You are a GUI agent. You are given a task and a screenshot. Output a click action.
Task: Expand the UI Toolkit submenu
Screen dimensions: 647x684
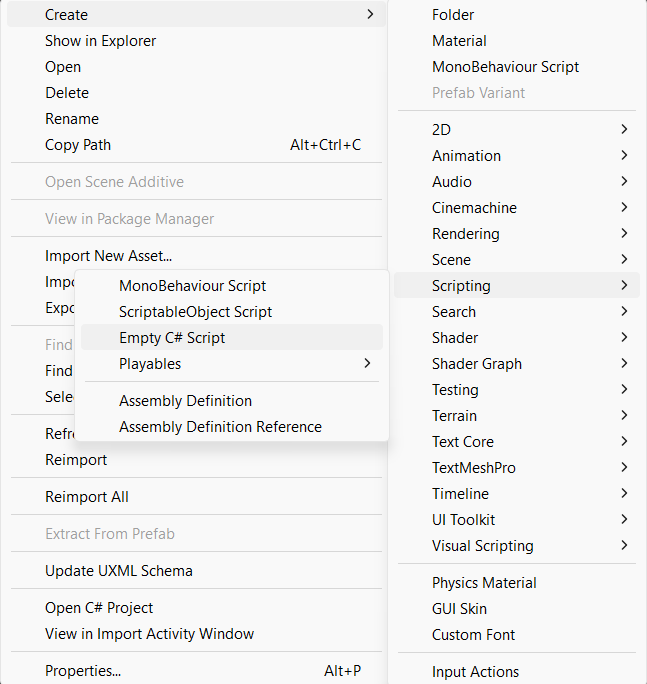tap(517, 520)
